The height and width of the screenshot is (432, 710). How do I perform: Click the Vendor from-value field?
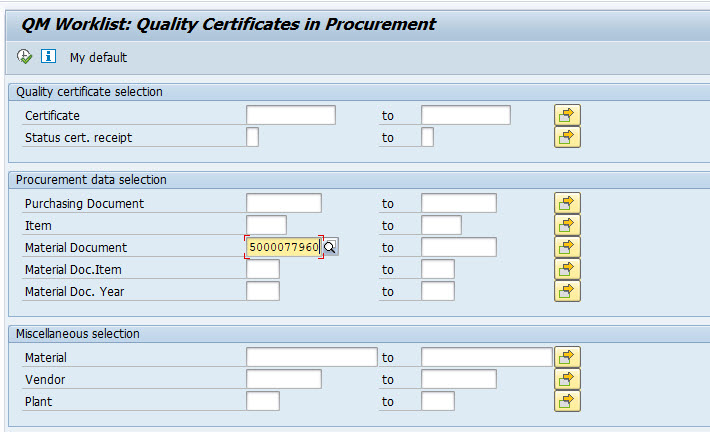[x=284, y=379]
